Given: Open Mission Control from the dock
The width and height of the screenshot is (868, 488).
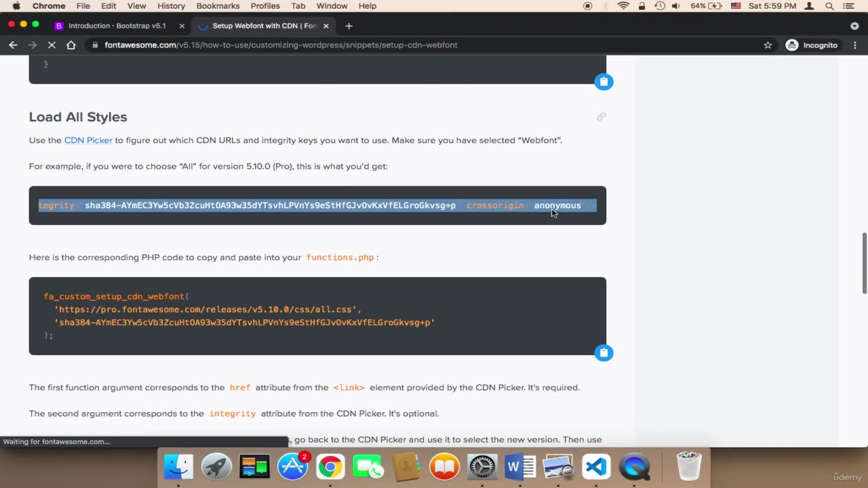Looking at the screenshot, I should pyautogui.click(x=255, y=467).
